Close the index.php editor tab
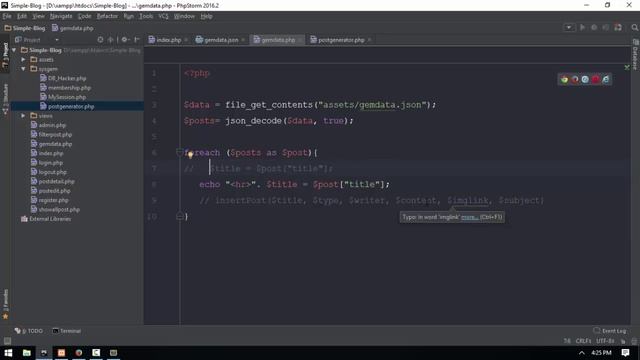640x360 pixels. [x=186, y=40]
